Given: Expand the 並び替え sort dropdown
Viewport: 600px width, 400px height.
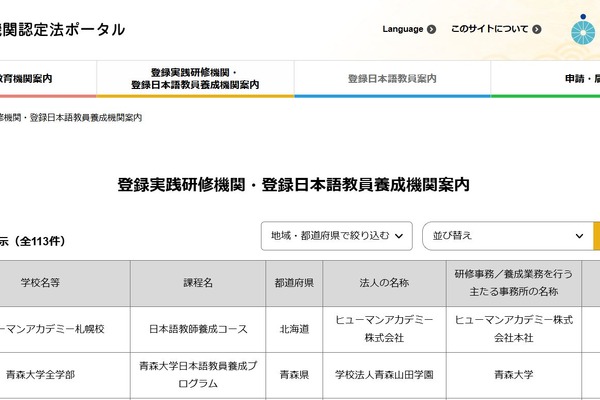Looking at the screenshot, I should click(507, 236).
